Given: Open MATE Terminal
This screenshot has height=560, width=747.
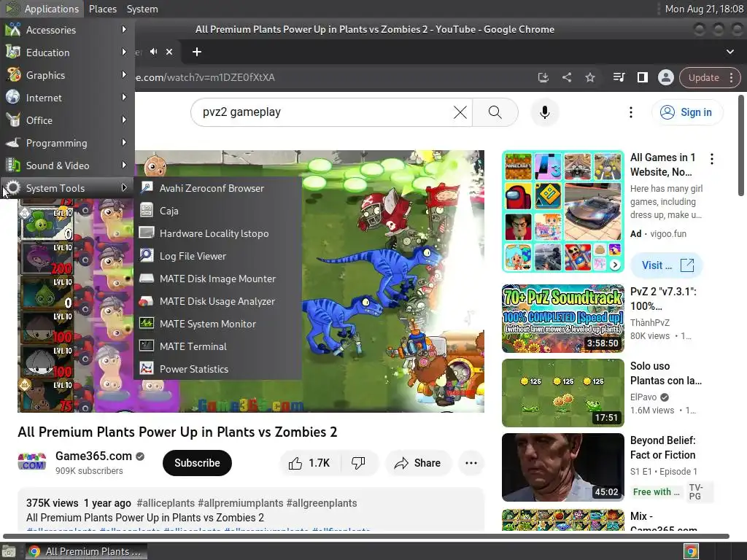Looking at the screenshot, I should coord(217,346).
